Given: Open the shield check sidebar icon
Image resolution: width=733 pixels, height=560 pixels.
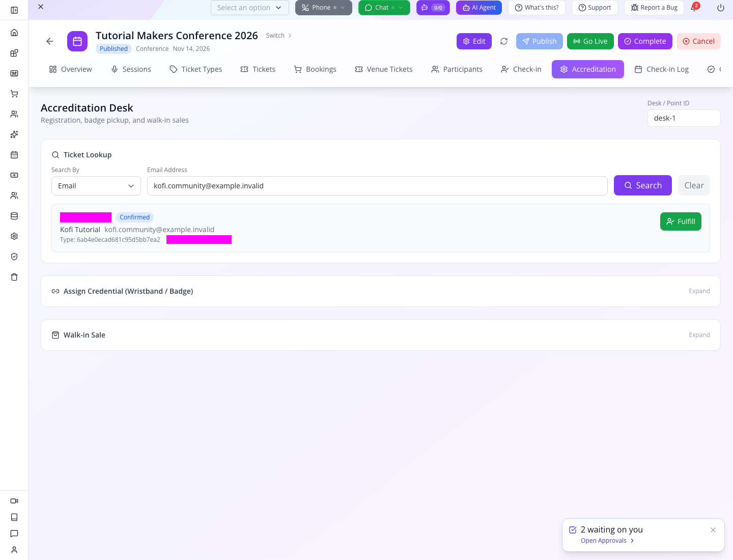Looking at the screenshot, I should click(x=14, y=257).
